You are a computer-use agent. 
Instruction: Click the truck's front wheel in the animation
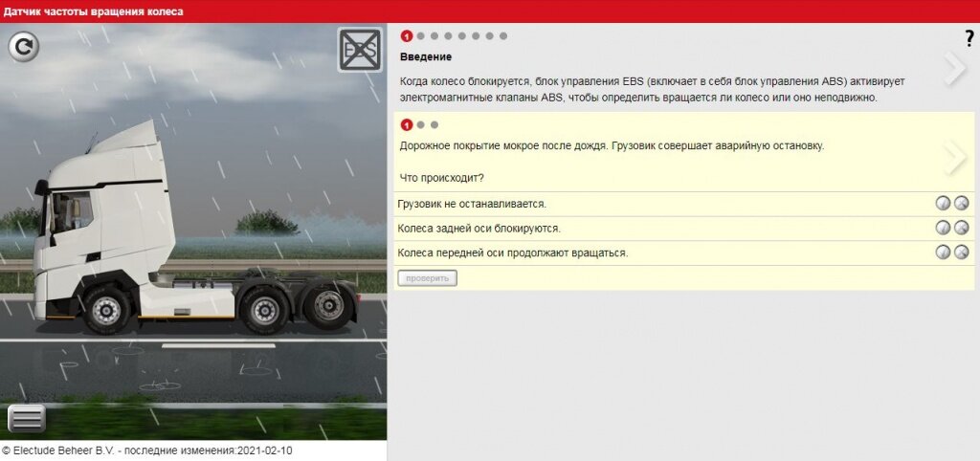point(106,310)
